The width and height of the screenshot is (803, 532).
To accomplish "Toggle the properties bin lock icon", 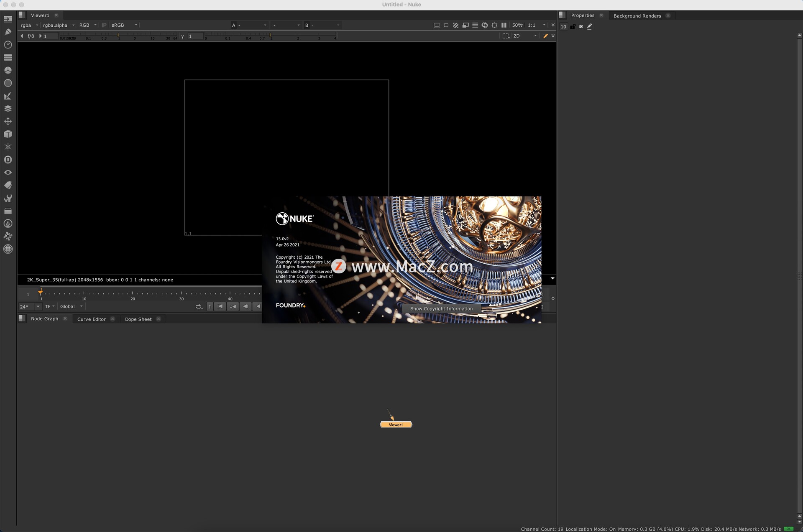I will click(573, 26).
